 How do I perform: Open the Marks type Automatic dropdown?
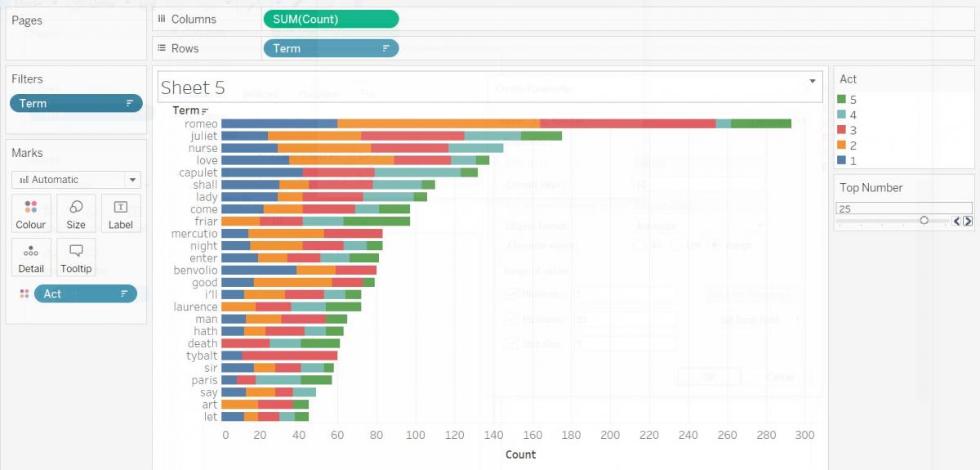[x=76, y=180]
